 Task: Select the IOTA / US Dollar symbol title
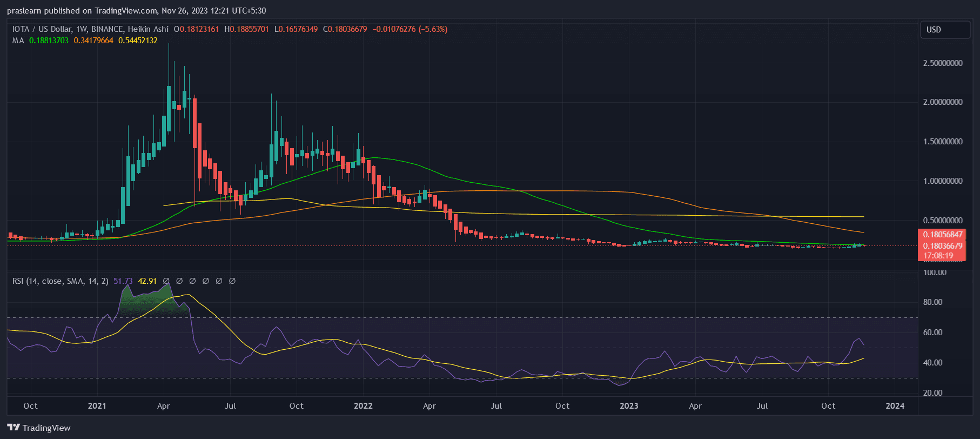pos(90,29)
